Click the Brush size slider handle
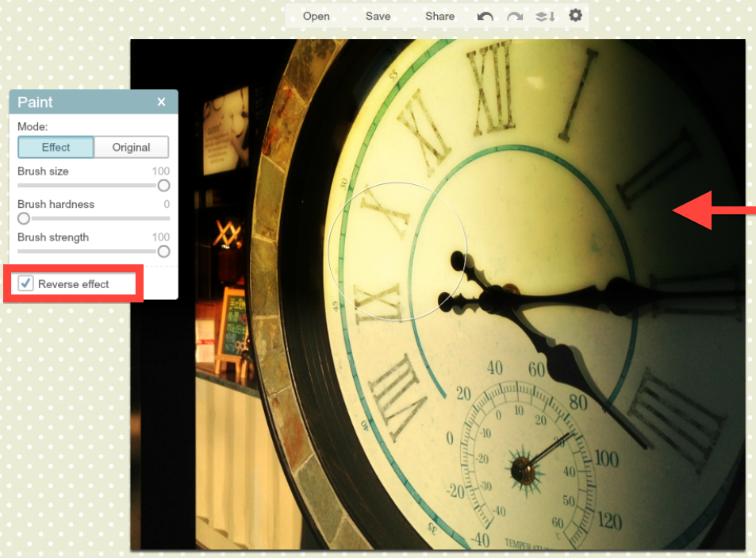Screen dimensions: 756x558 point(164,185)
